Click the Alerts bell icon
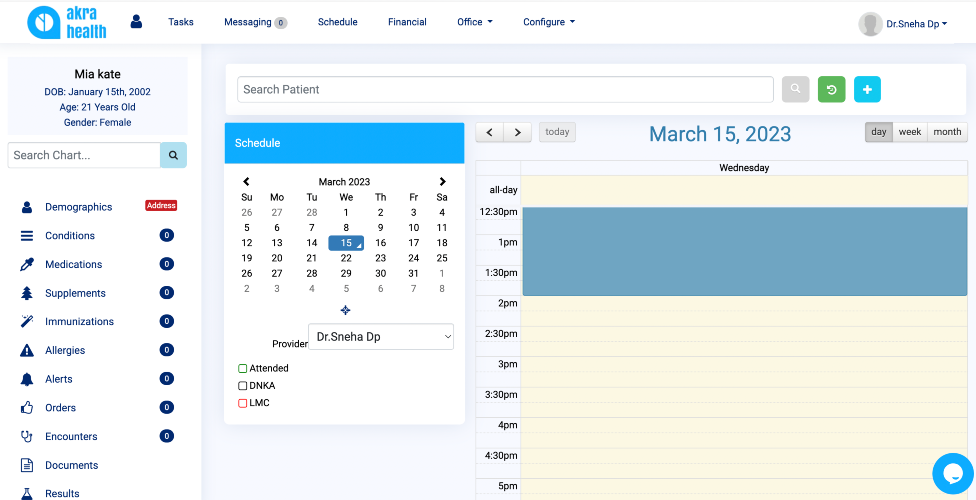The height and width of the screenshot is (500, 976). pyautogui.click(x=27, y=379)
